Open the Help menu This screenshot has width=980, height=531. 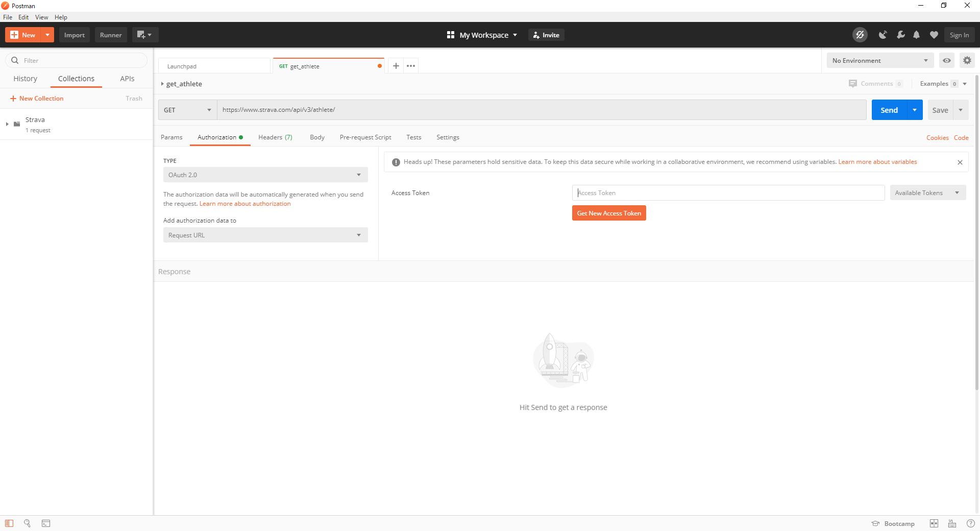(61, 17)
